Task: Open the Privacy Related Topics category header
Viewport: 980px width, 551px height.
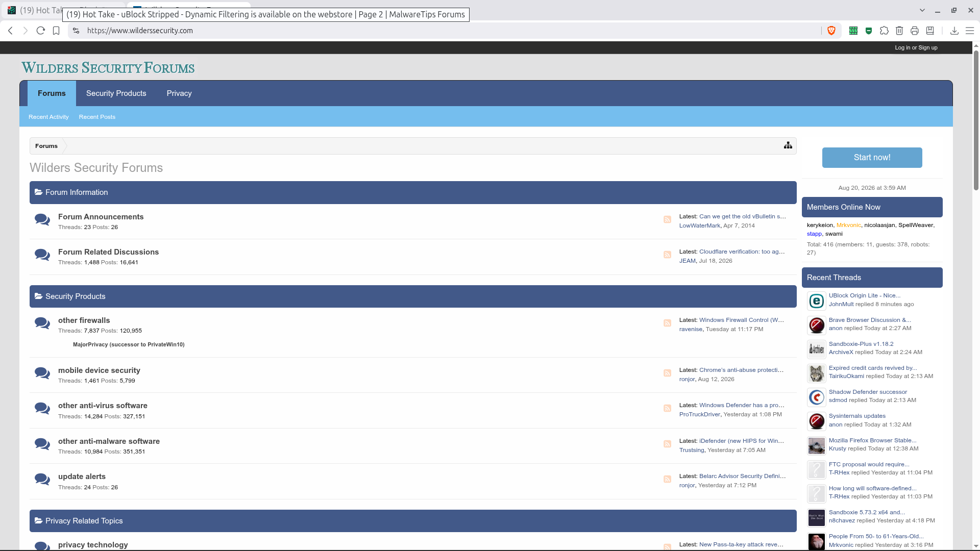Action: coord(84,521)
